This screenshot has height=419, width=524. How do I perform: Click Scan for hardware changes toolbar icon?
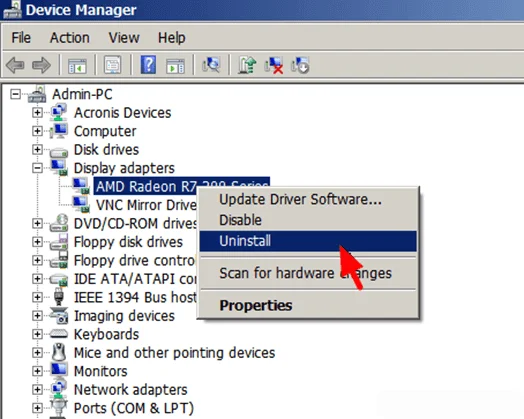click(211, 65)
